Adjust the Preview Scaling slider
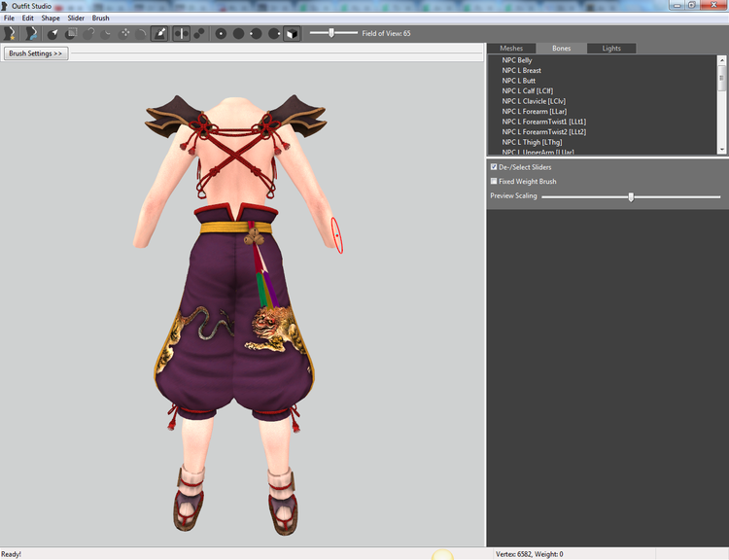This screenshot has height=560, width=729. pyautogui.click(x=631, y=196)
